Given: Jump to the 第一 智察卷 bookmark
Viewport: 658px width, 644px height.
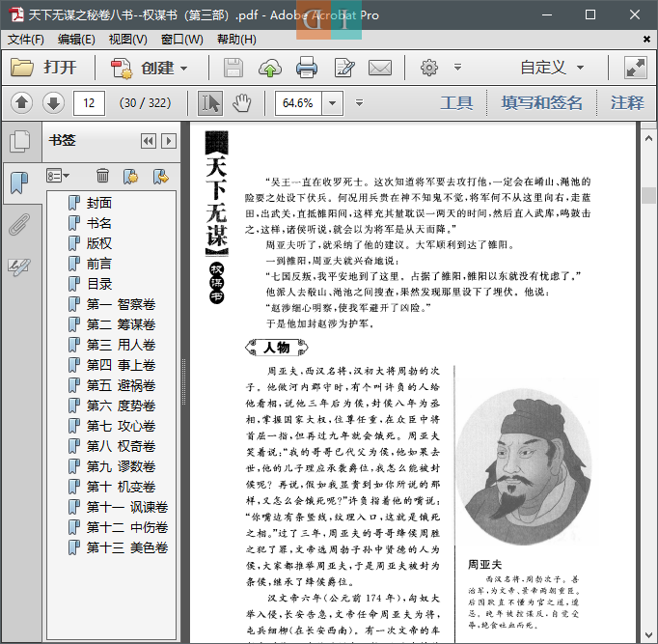Looking at the screenshot, I should point(121,304).
